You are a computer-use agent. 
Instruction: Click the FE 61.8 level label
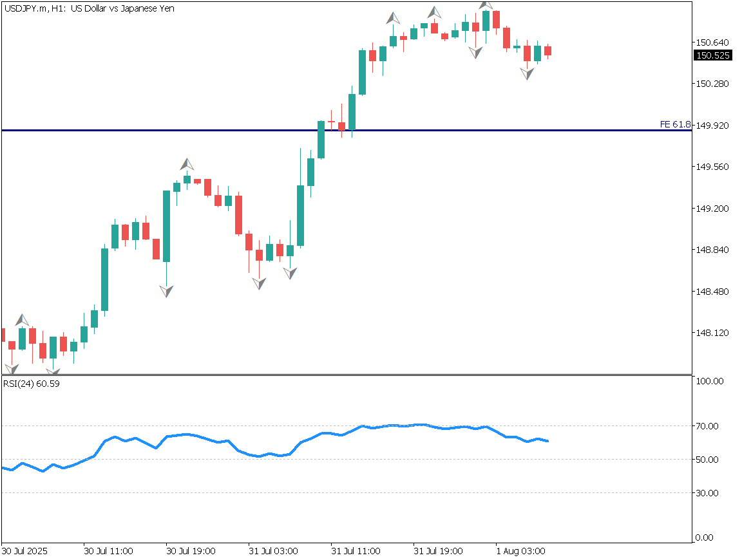(x=675, y=124)
